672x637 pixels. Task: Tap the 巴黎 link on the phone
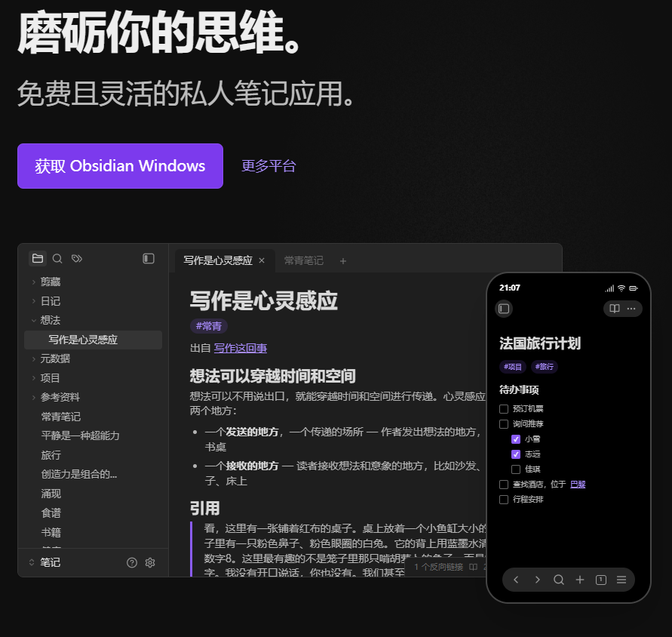[x=578, y=485]
